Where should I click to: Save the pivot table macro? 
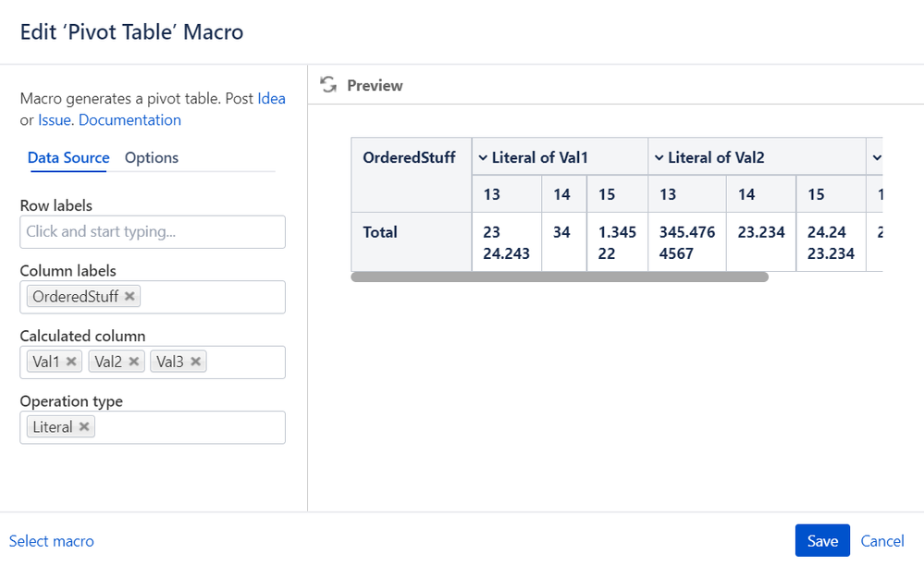click(822, 541)
